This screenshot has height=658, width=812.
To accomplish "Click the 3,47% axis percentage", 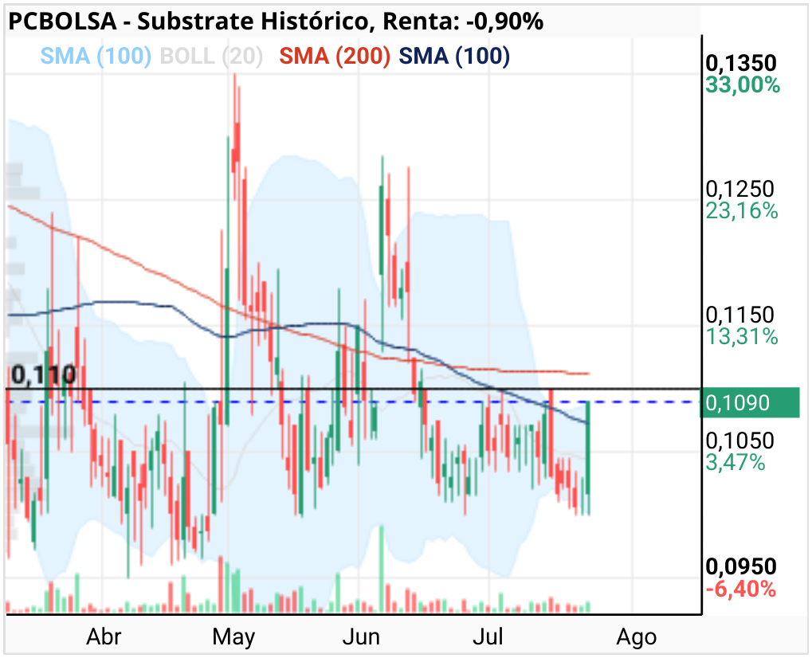I will 736,463.
